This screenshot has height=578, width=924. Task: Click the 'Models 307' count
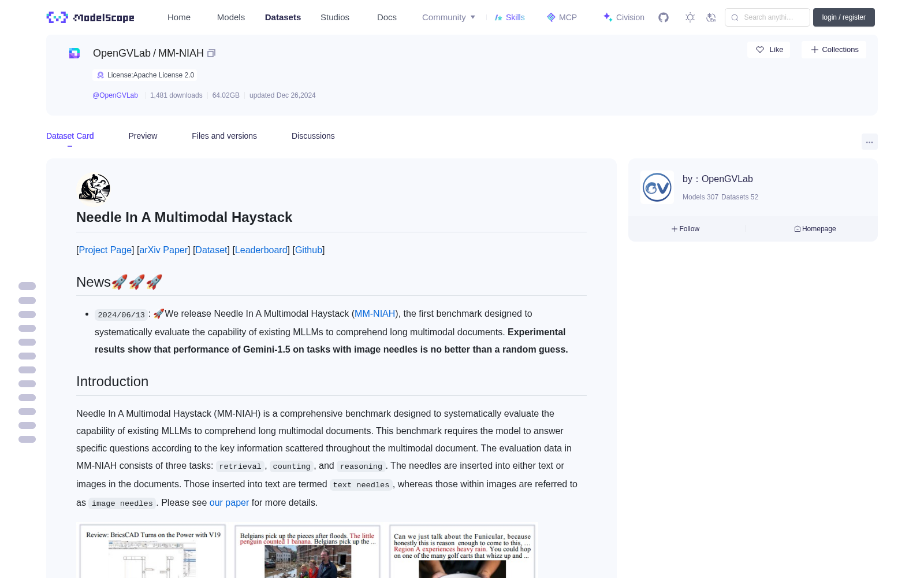point(701,197)
